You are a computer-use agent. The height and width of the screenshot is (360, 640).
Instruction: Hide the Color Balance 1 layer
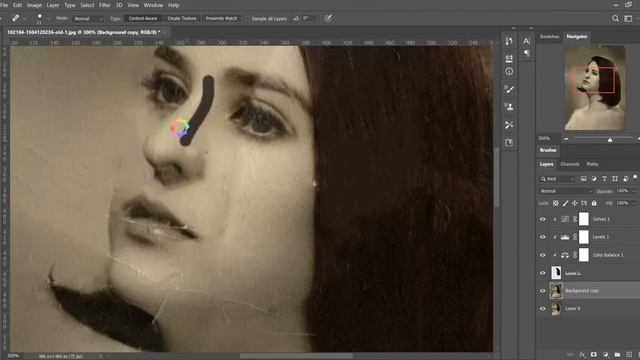(542, 255)
